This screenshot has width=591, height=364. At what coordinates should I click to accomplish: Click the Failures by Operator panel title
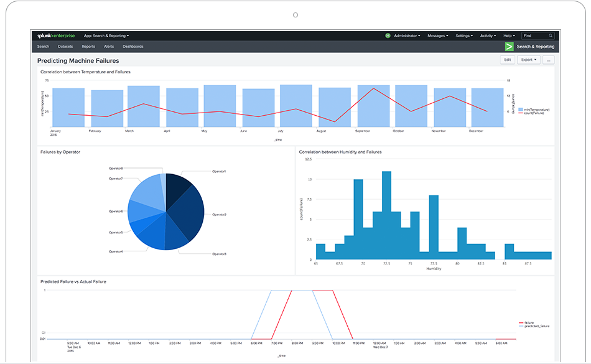point(60,152)
